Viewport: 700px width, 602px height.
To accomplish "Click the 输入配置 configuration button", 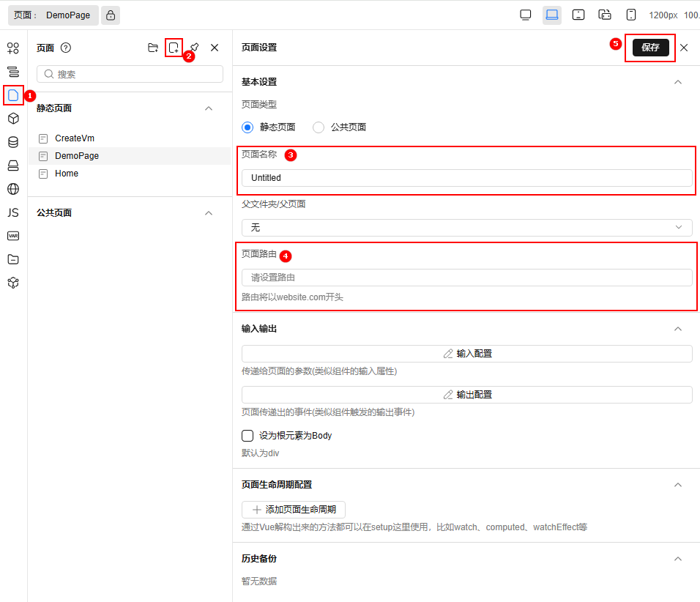I will [466, 354].
